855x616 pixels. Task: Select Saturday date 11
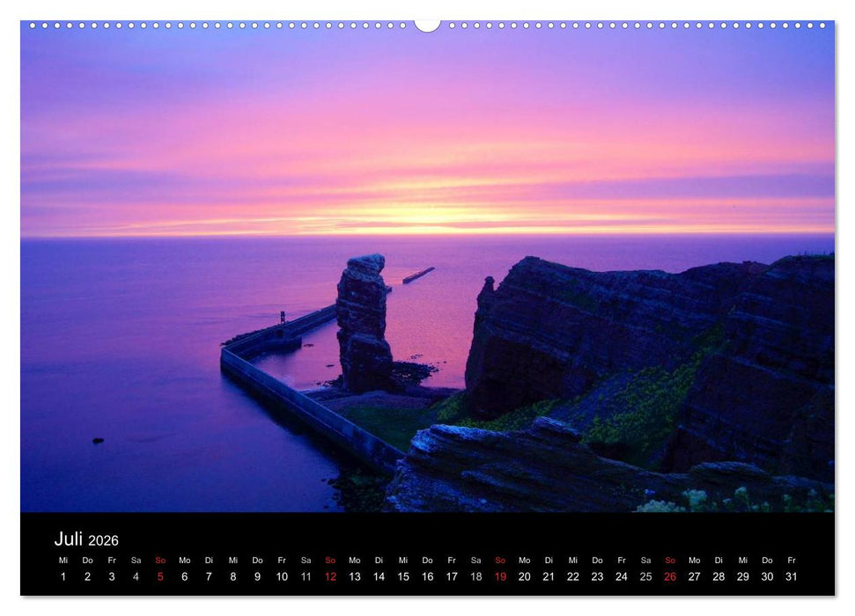coord(306,576)
